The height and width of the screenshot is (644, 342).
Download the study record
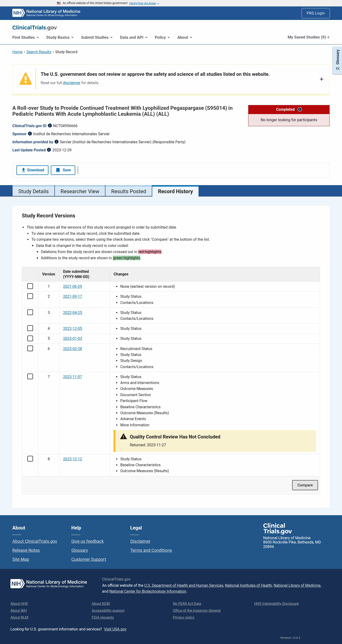click(x=32, y=170)
